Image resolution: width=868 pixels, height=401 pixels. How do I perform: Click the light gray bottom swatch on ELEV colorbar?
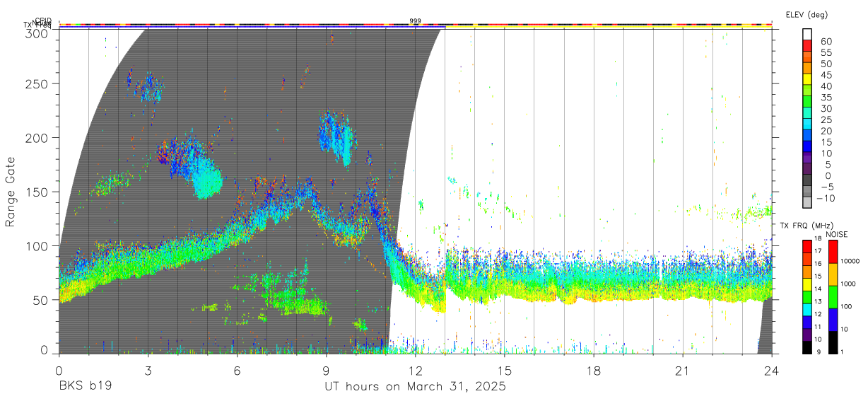[807, 202]
